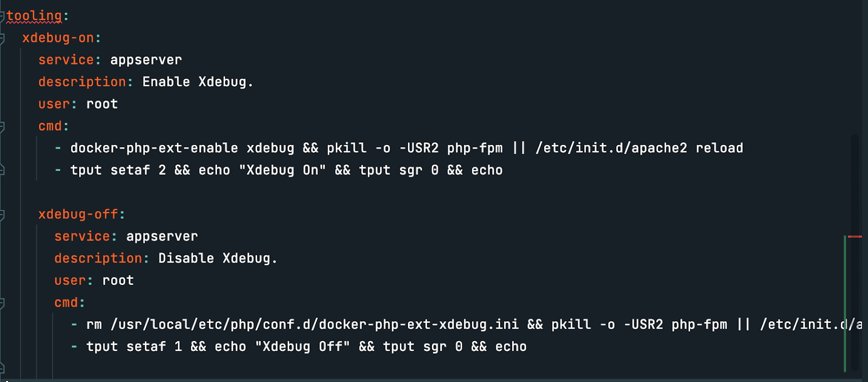This screenshot has height=382, width=868.
Task: Click the "Xdebug On" echo string
Action: pyautogui.click(x=282, y=170)
